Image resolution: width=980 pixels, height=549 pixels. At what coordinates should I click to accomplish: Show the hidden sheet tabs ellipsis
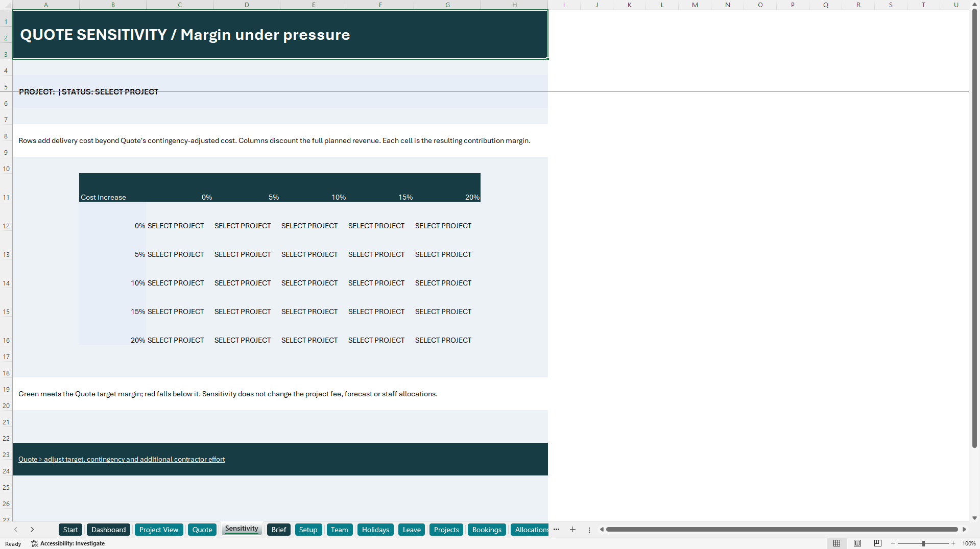point(556,530)
